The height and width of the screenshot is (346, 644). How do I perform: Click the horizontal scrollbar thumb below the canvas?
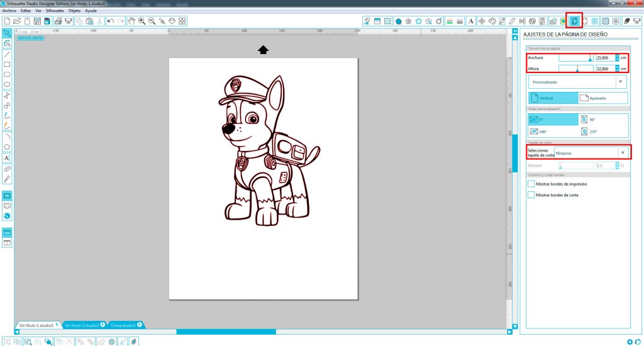coord(226,332)
